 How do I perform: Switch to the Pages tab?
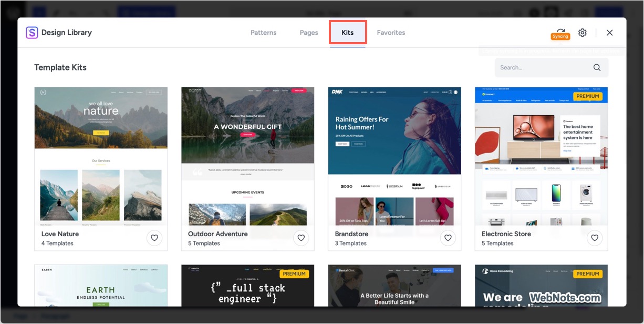(x=309, y=33)
